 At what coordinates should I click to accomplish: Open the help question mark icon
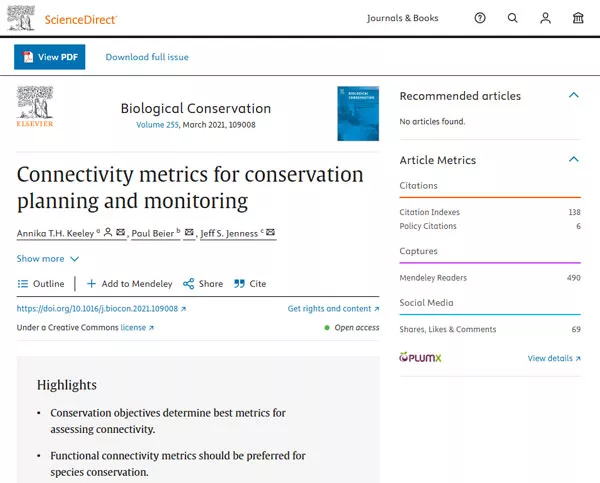coord(480,18)
